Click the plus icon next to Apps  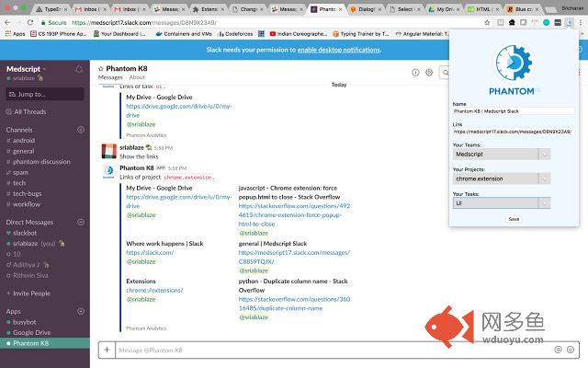click(x=81, y=311)
